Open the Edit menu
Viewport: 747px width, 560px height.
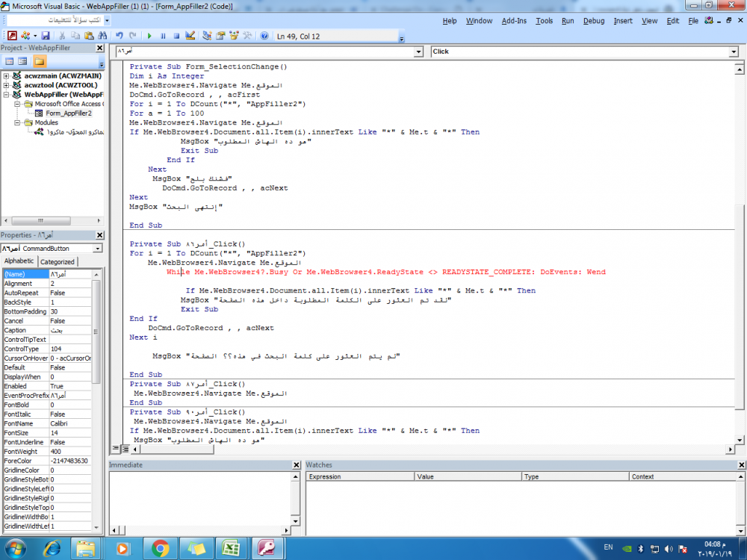(673, 20)
